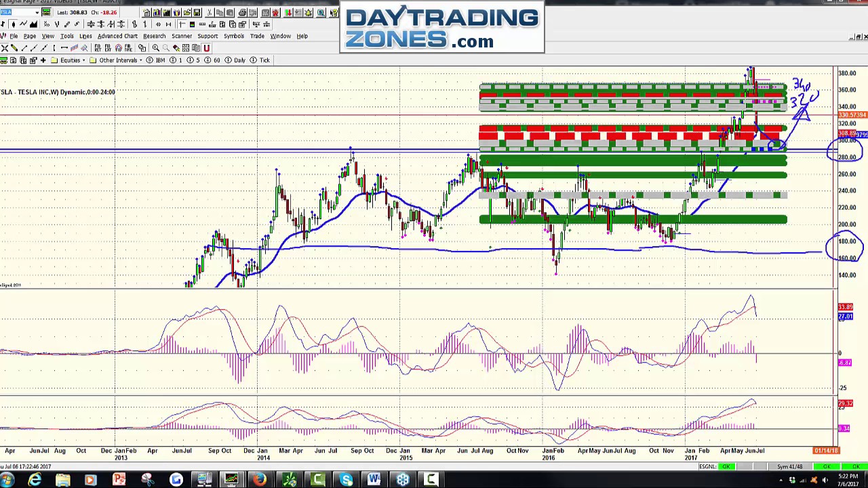The height and width of the screenshot is (488, 868).
Task: Click the black plus icon in intervals bar
Action: coord(43,60)
